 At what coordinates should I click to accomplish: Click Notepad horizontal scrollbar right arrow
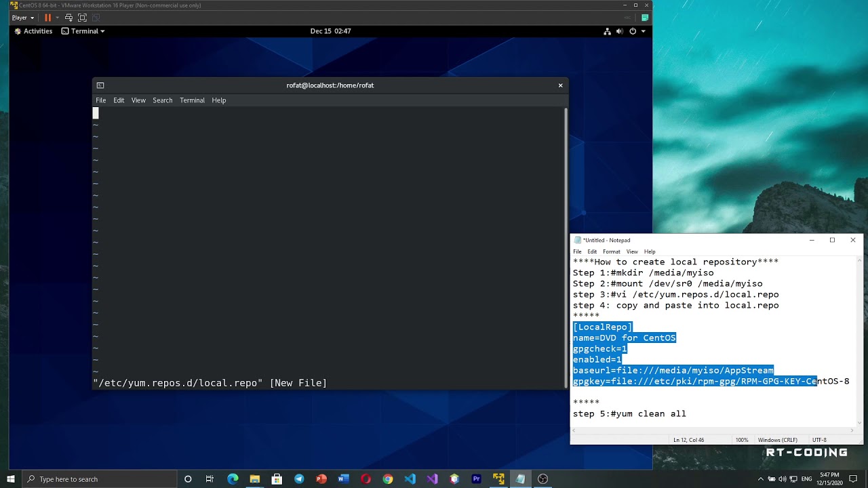pos(852,430)
